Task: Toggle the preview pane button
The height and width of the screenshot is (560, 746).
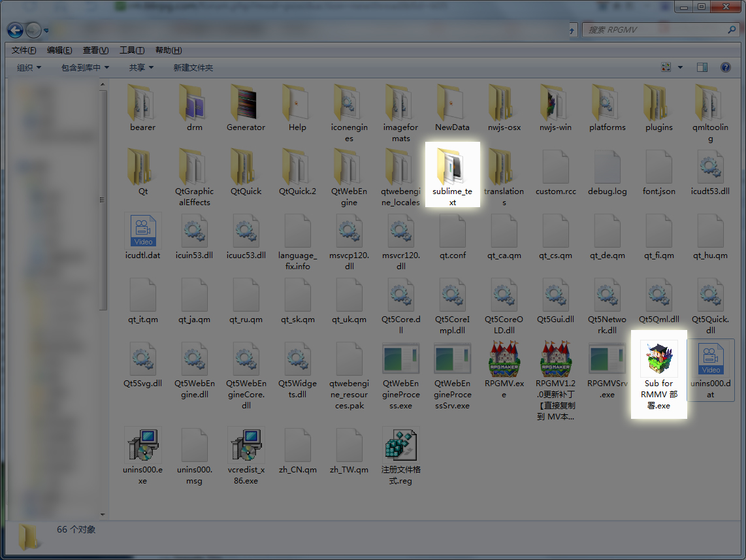Action: pos(702,67)
